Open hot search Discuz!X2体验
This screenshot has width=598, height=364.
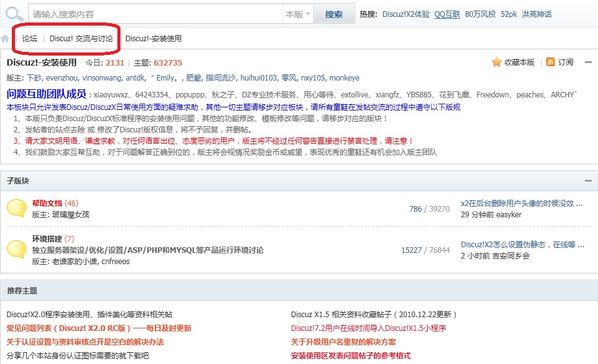[406, 14]
